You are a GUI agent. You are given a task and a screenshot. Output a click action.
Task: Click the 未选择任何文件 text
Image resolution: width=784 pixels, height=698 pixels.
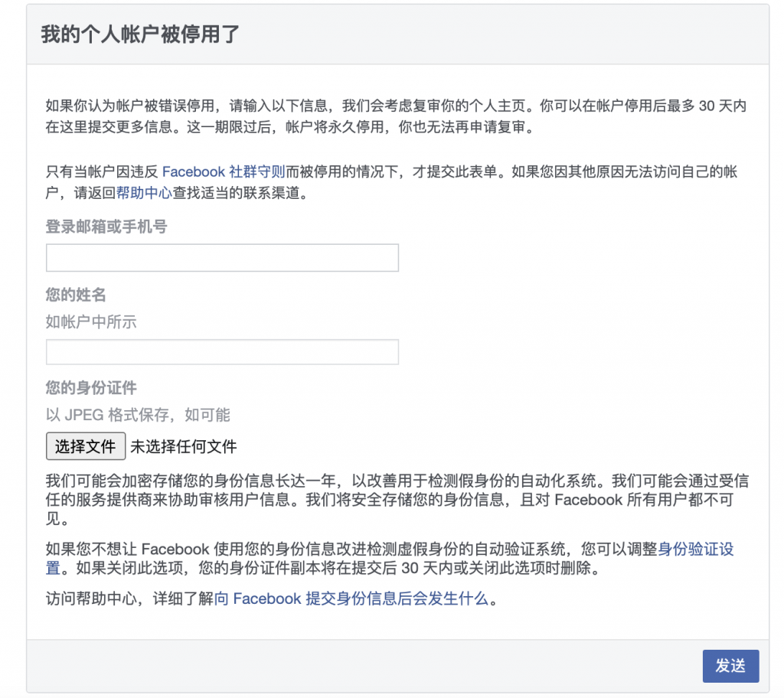tap(184, 446)
